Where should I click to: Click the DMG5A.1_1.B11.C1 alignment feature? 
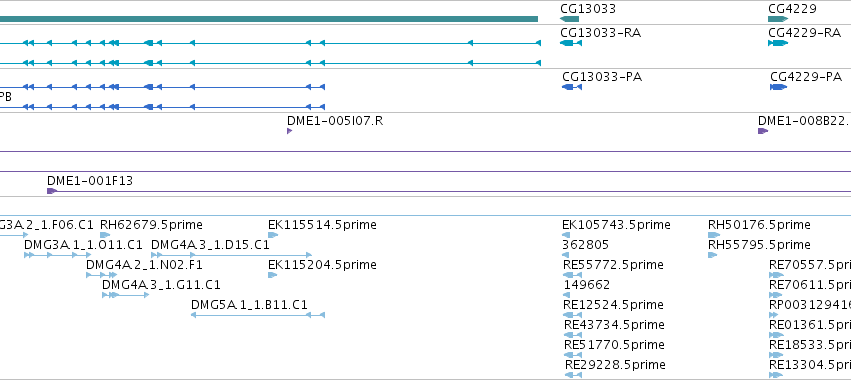[258, 315]
